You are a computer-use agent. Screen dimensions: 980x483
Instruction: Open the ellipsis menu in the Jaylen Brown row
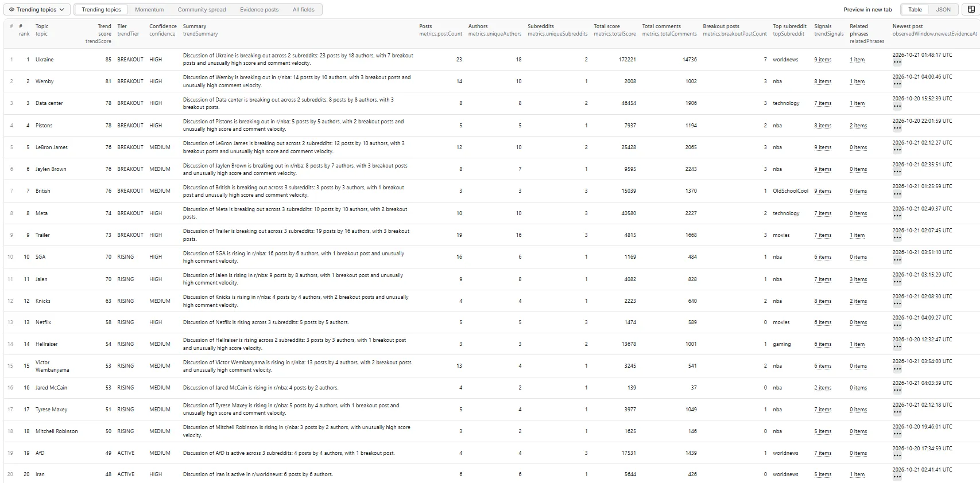[x=897, y=173]
